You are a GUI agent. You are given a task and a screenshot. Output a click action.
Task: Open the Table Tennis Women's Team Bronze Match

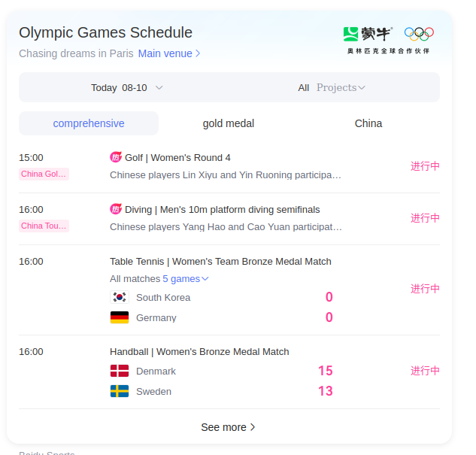[x=220, y=261]
